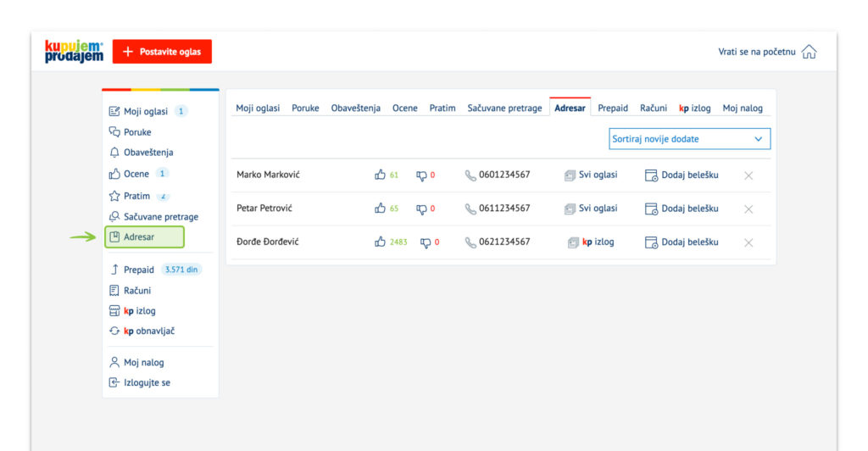Click the chevron arrow of the sort dropdown
Viewport: 868px width, 451px height.
click(759, 139)
